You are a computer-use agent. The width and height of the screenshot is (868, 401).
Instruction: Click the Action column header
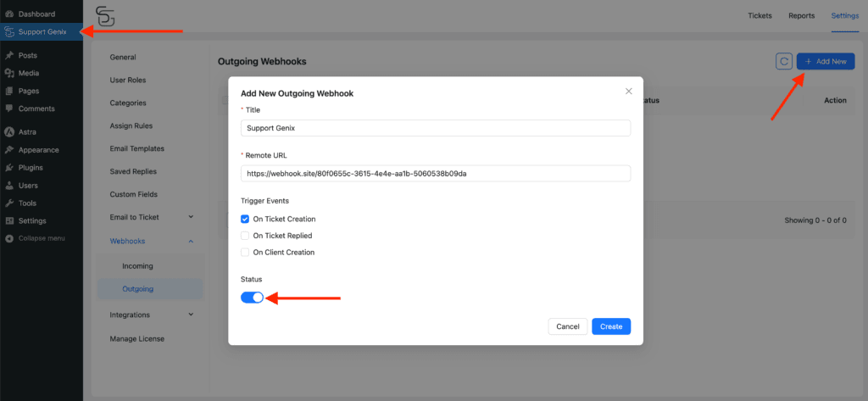tap(835, 100)
